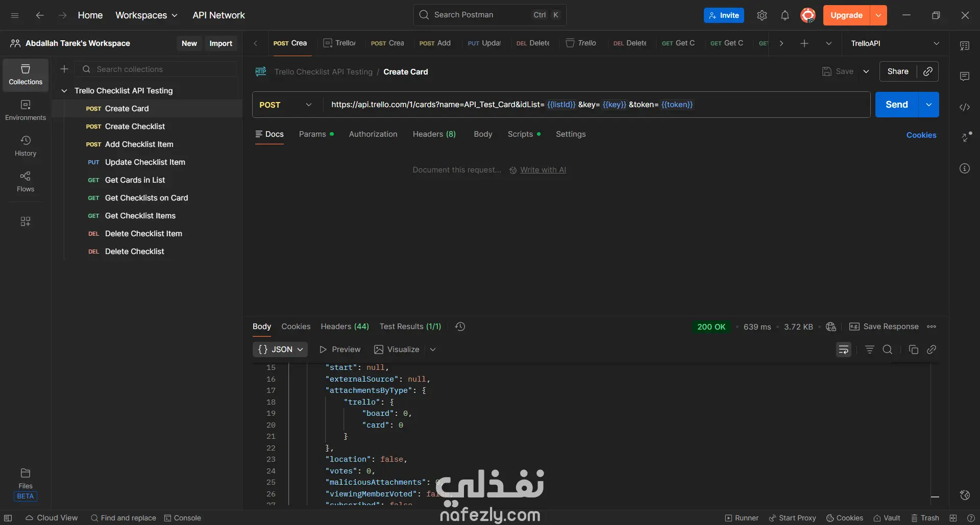
Task: Click the hamburger menu icon
Action: tap(15, 15)
